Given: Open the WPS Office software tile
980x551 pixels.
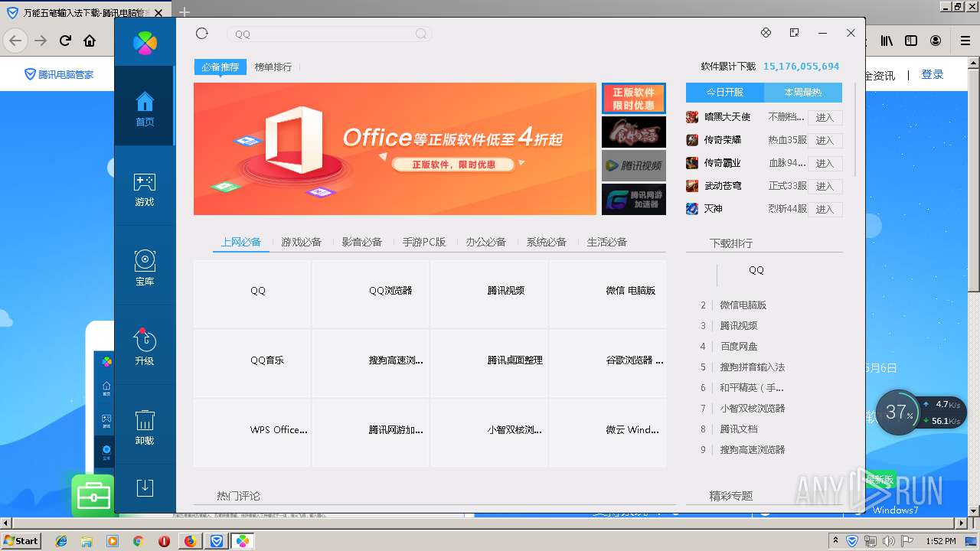Looking at the screenshot, I should click(x=253, y=433).
